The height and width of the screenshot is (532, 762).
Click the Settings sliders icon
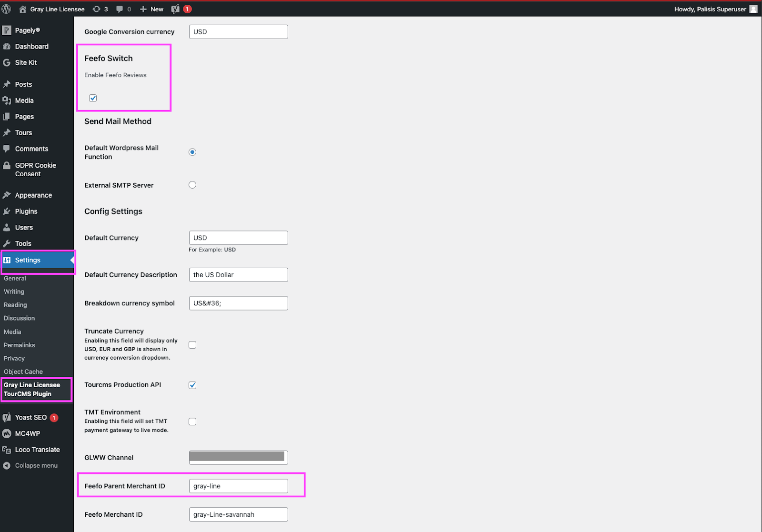tap(7, 260)
